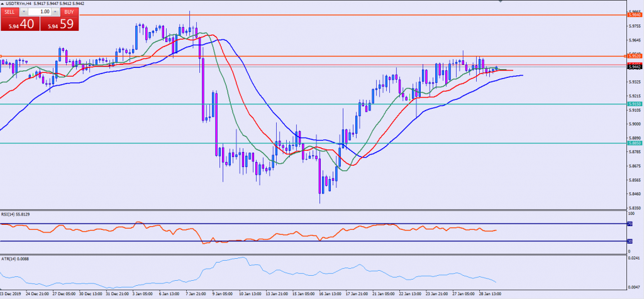Click the buy price 5.94 59 tile

(x=58, y=25)
